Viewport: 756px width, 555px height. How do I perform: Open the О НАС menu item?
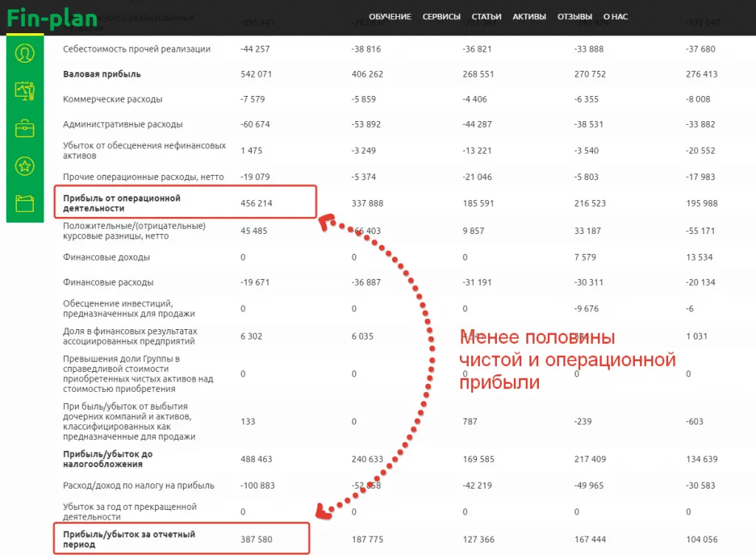[x=616, y=17]
